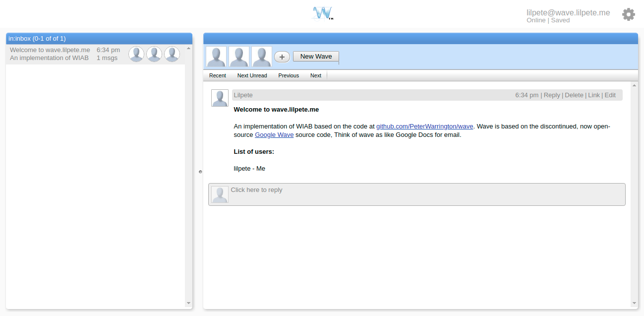Add a participant with the plus button

click(282, 57)
